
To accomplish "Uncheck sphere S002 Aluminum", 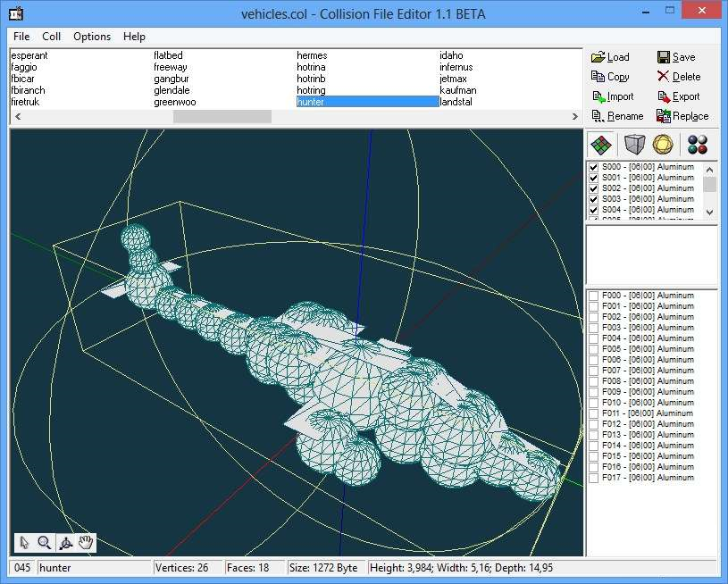I will coord(593,188).
